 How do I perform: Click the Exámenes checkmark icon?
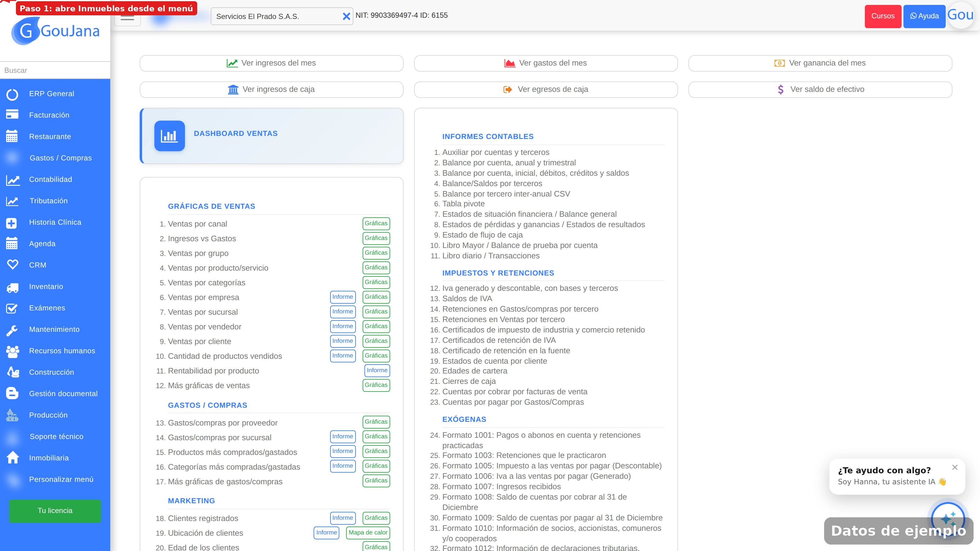(12, 308)
